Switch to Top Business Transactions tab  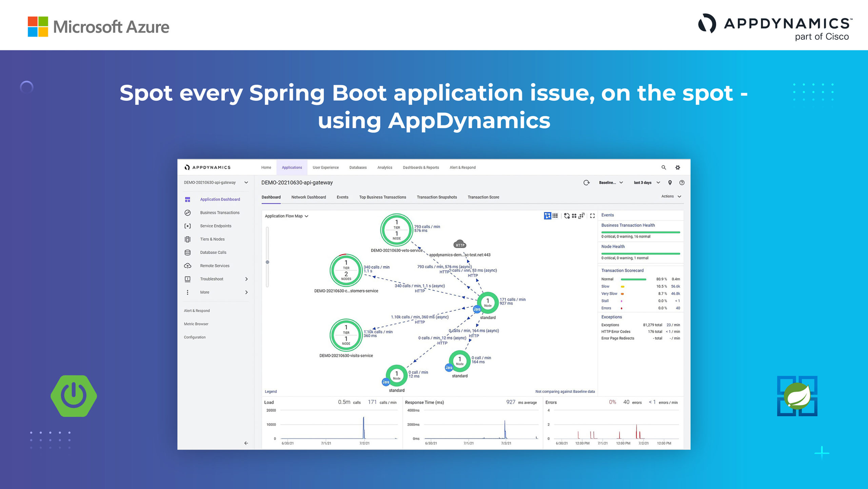382,197
